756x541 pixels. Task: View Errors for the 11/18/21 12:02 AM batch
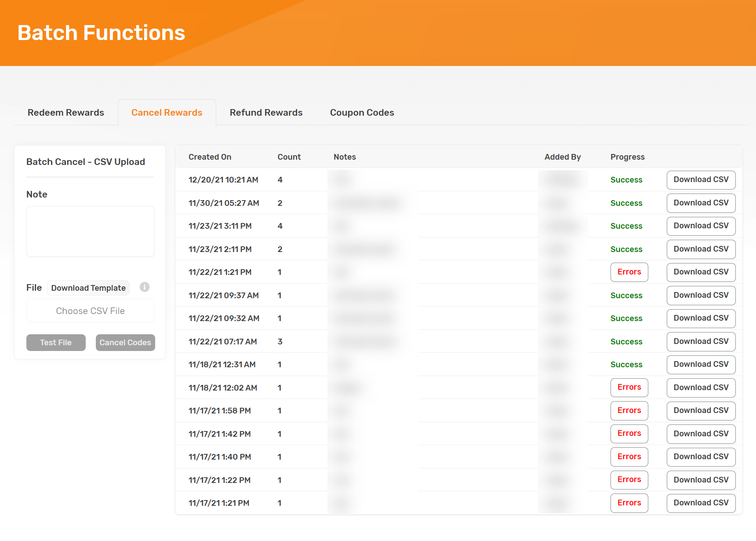tap(629, 387)
